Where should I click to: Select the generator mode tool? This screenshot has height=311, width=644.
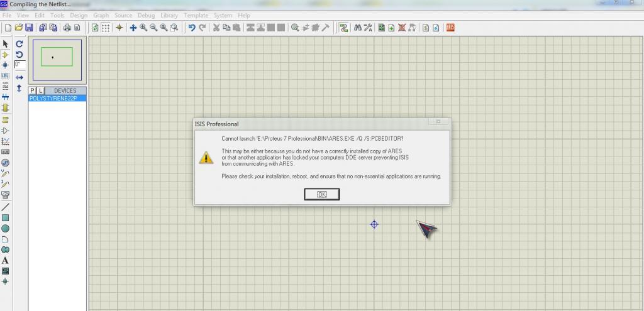pyautogui.click(x=5, y=163)
